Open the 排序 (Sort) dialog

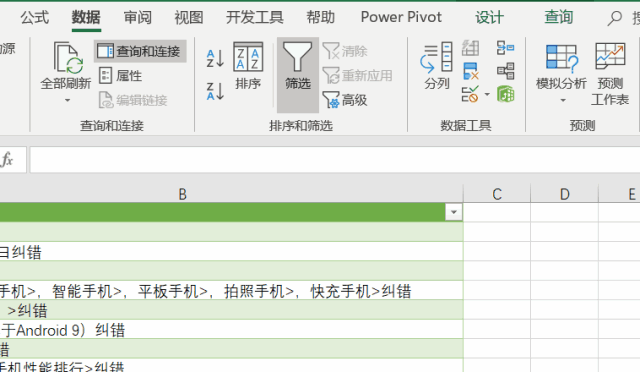click(x=248, y=65)
